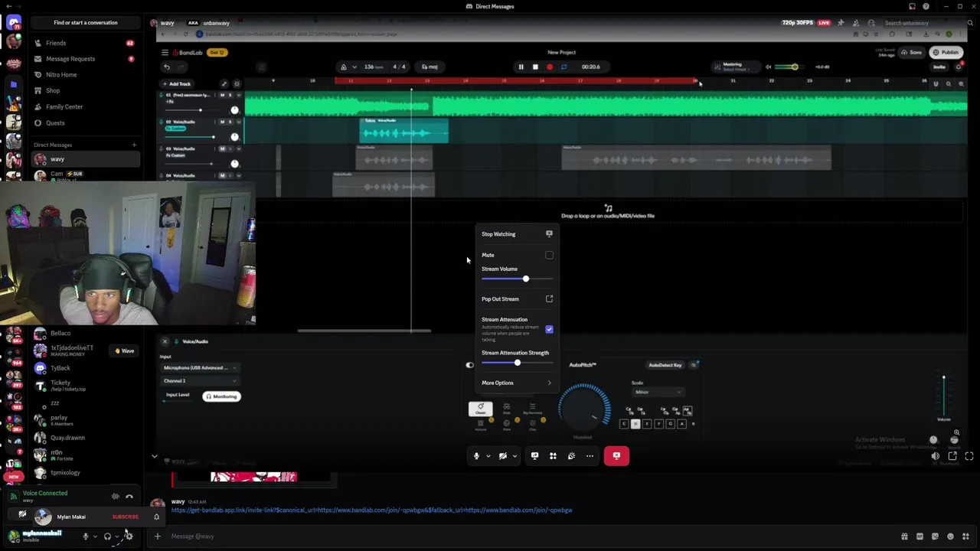Click the Publish button in BandLab stream
Screen dimensions: 980x551
point(946,53)
